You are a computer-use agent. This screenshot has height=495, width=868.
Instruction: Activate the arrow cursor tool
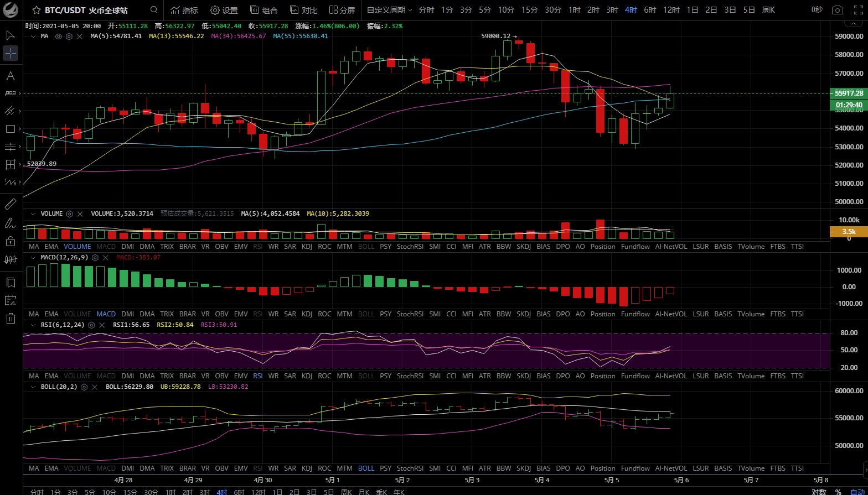[11, 35]
